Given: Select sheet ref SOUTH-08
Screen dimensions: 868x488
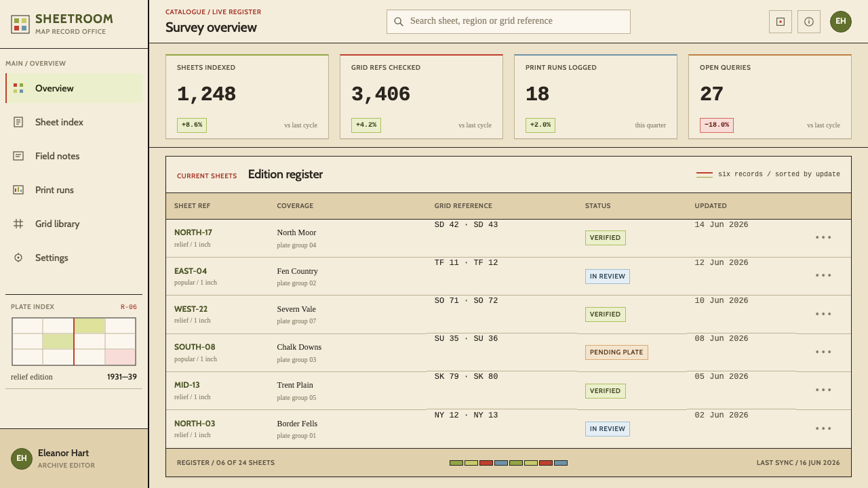Looking at the screenshot, I should (x=195, y=347).
